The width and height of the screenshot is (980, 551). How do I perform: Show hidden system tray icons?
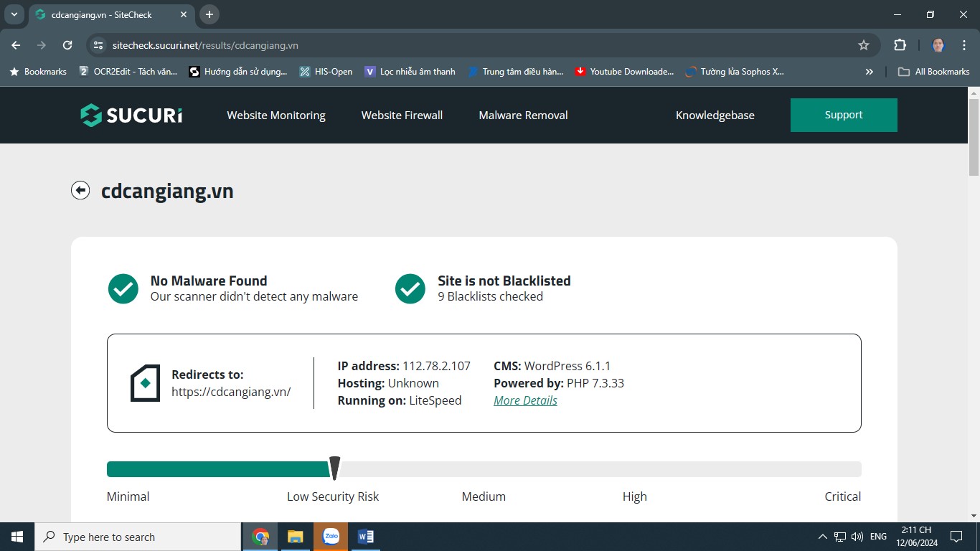click(x=823, y=537)
